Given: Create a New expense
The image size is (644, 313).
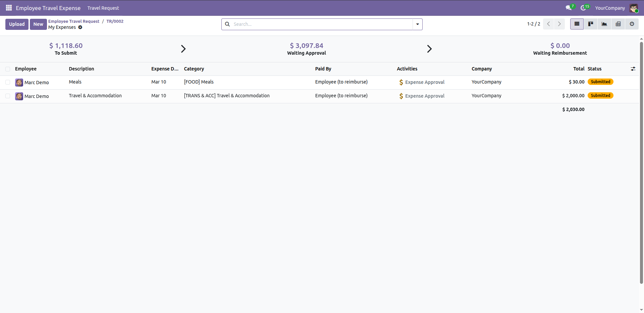Looking at the screenshot, I should [x=38, y=24].
